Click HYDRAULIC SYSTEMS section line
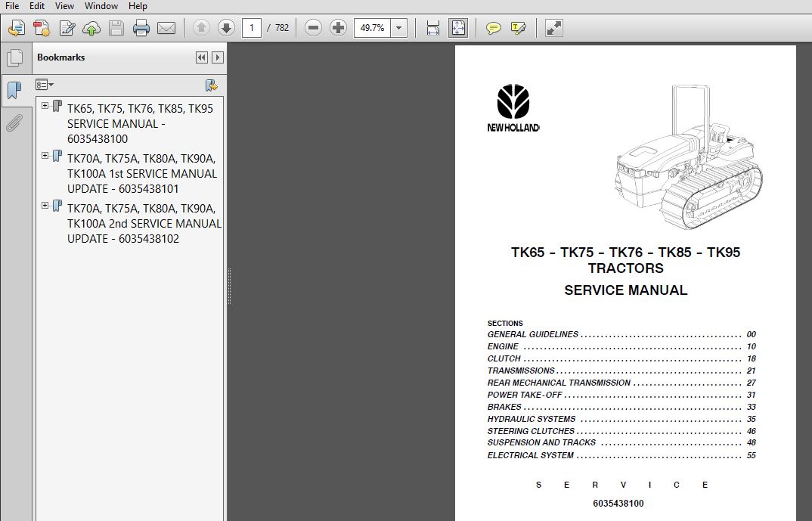This screenshot has height=521, width=812. point(621,419)
